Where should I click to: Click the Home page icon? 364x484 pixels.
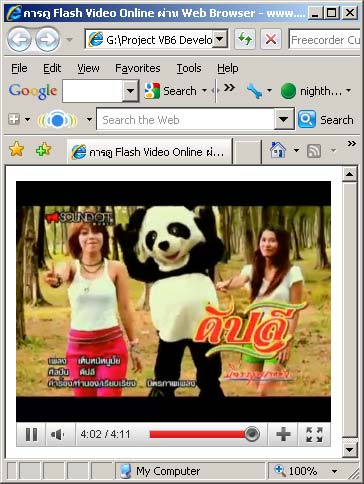pos(278,150)
